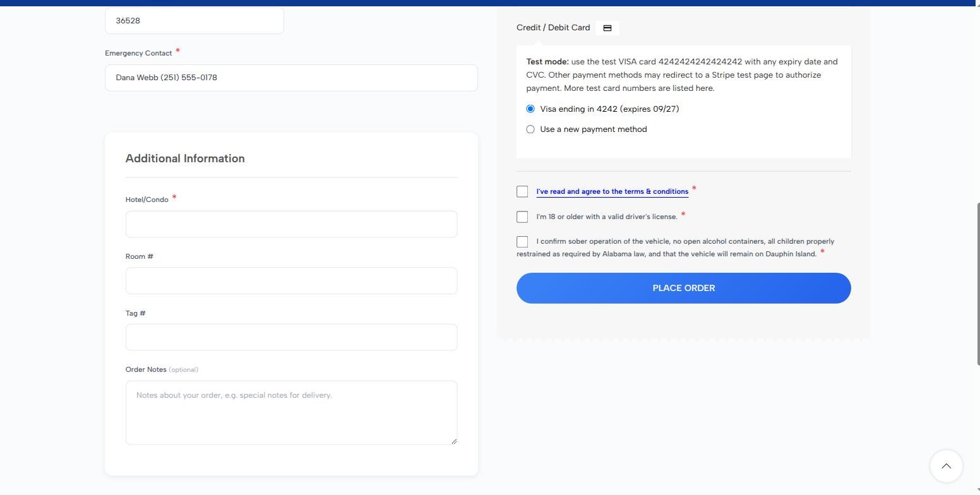Click the Credit / Debit Card label

553,28
